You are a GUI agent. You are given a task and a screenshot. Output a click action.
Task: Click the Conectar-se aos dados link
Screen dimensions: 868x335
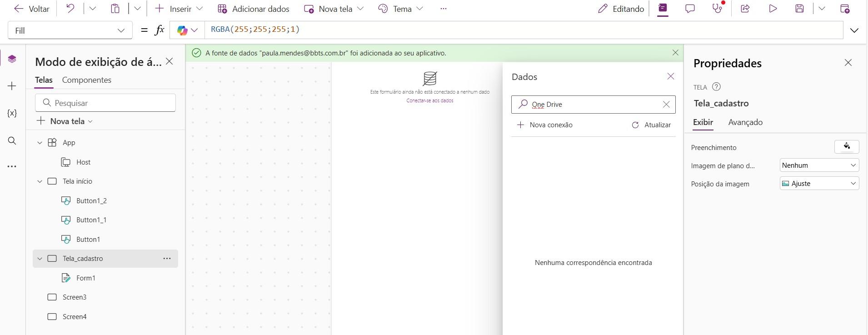coord(430,100)
